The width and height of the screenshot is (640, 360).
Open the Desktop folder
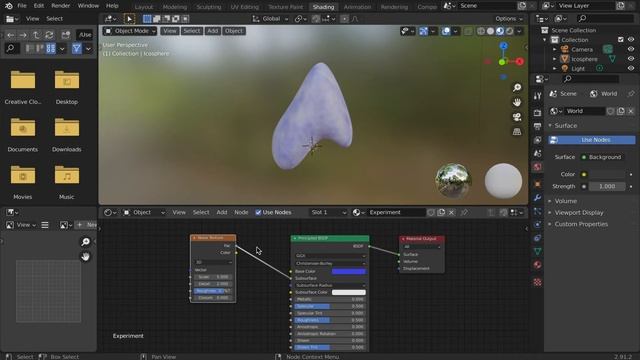point(67,87)
